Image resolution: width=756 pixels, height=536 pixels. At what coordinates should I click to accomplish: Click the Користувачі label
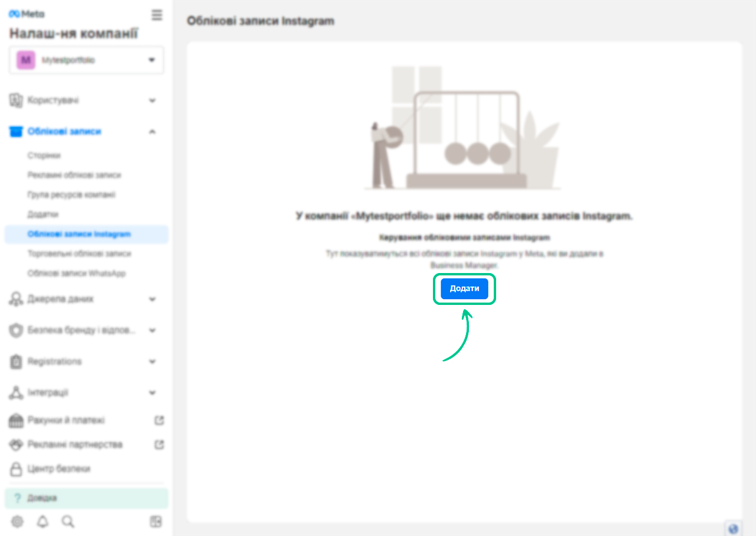pos(53,100)
